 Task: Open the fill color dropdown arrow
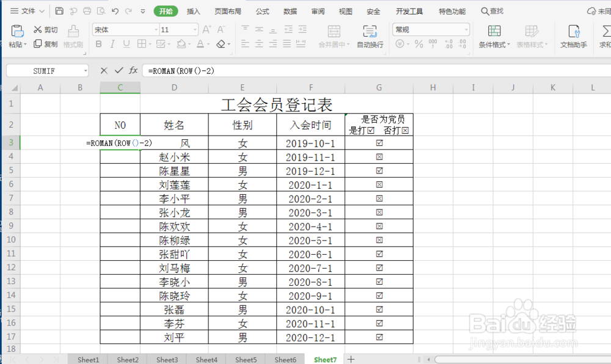click(x=189, y=45)
